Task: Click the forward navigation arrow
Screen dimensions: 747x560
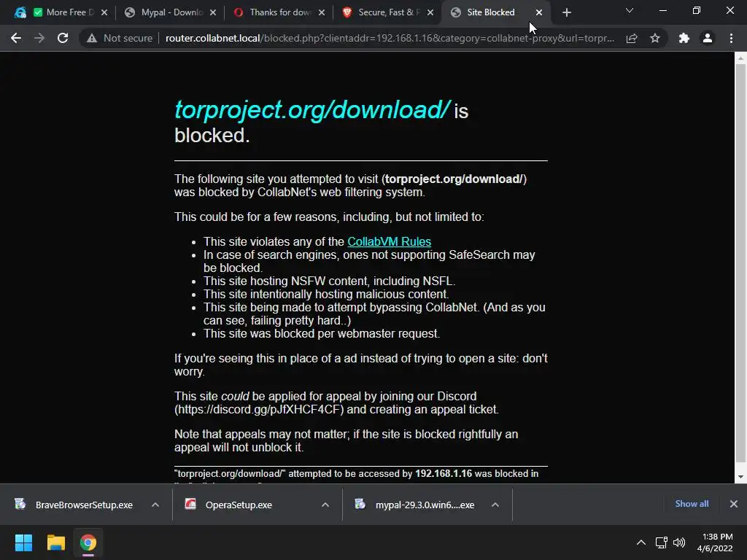Action: (x=39, y=38)
